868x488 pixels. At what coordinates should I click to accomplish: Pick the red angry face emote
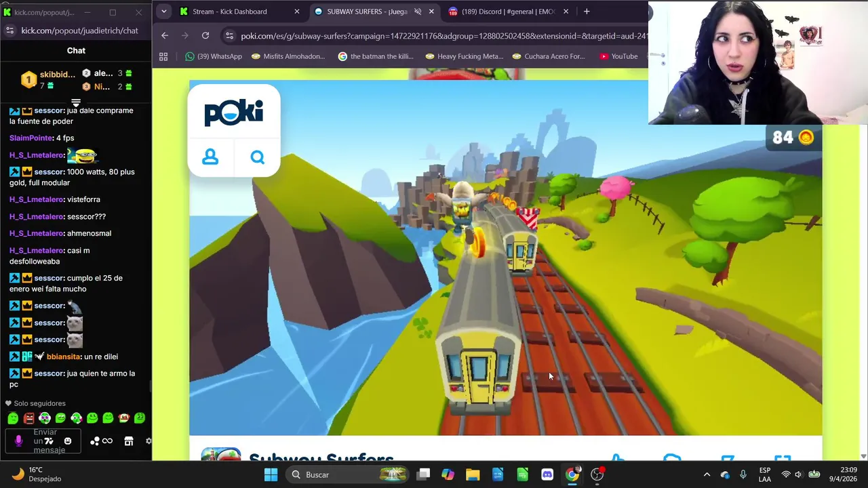[28, 418]
